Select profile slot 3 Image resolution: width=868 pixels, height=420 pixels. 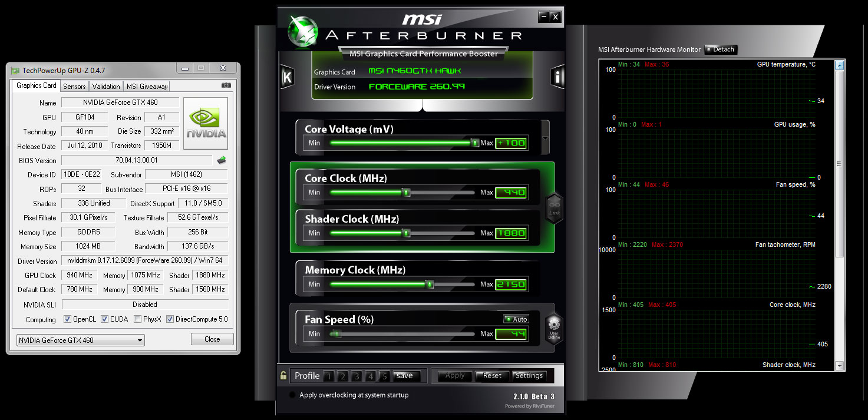[x=357, y=376]
